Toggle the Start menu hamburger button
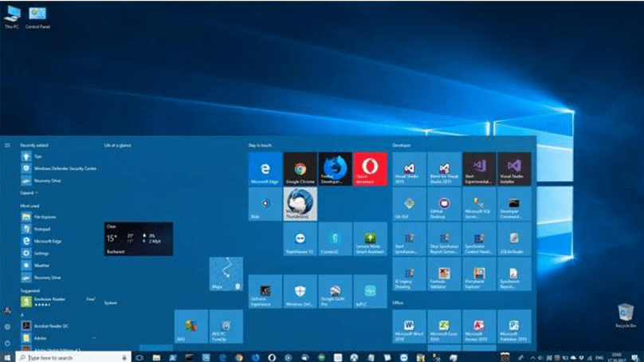Image resolution: width=644 pixels, height=362 pixels. [x=7, y=145]
